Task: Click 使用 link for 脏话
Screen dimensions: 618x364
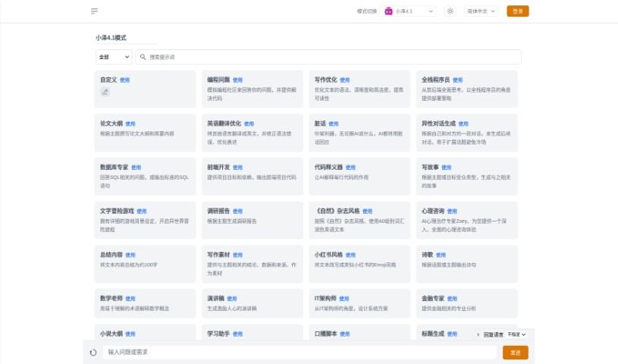Action: coord(334,124)
